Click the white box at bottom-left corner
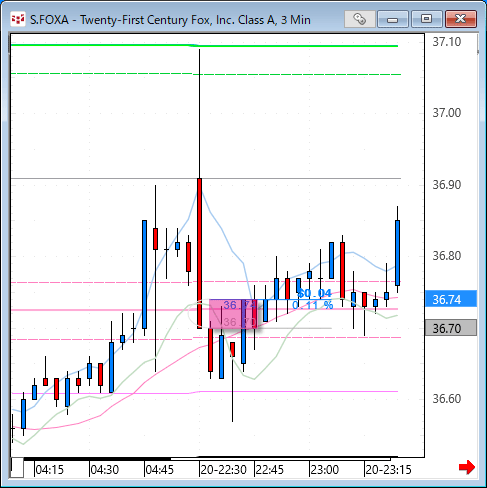The width and height of the screenshot is (487, 488). [x=17, y=468]
